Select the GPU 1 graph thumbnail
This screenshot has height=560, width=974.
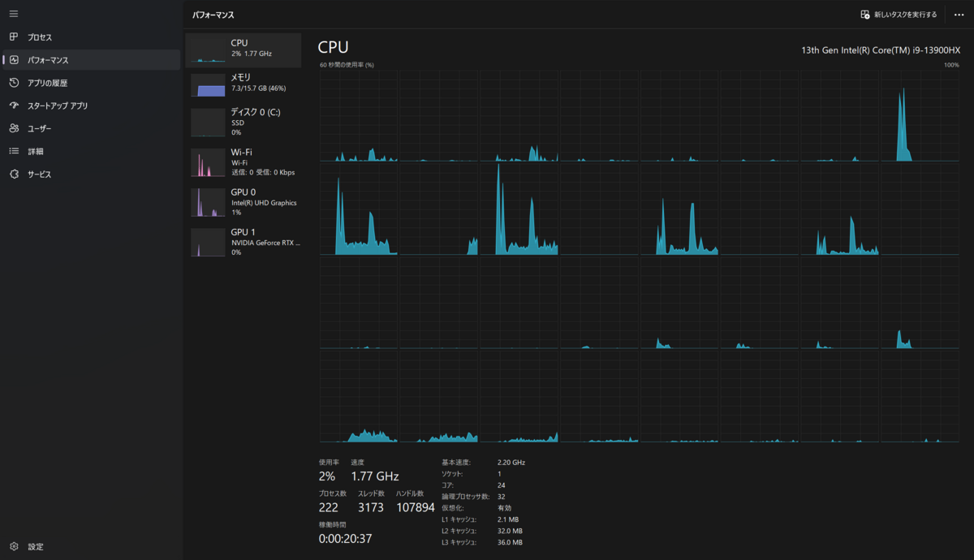tap(208, 242)
